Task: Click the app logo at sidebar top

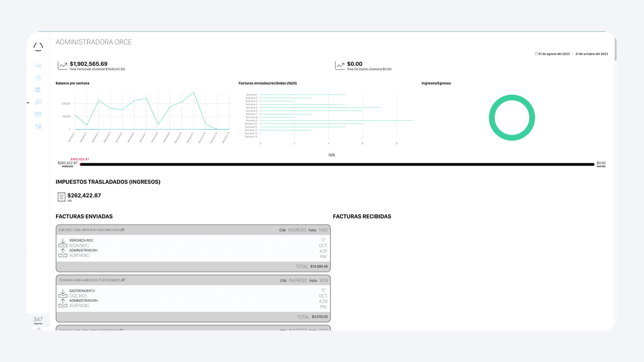Action: [38, 47]
